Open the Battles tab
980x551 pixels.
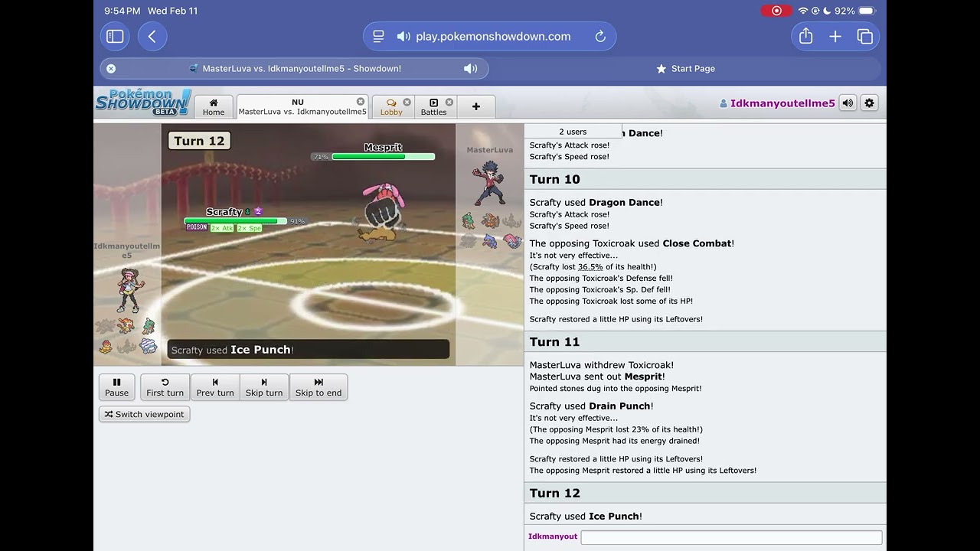pos(433,106)
